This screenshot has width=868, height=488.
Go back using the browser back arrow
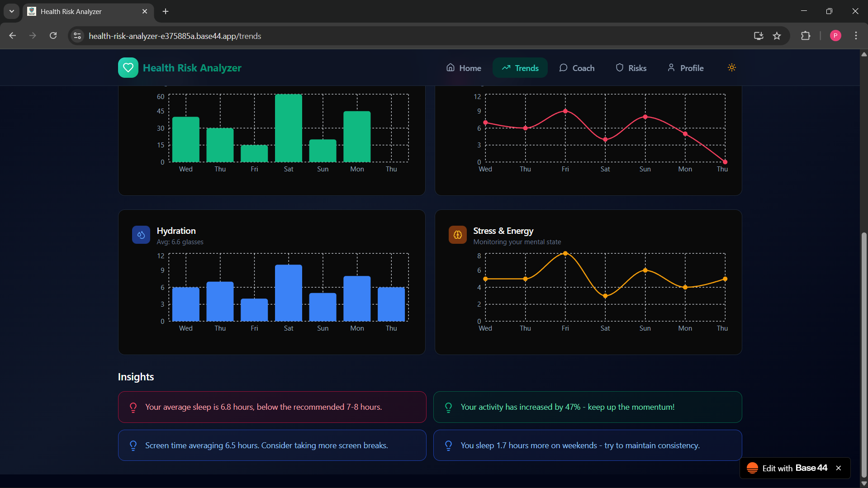(12, 36)
